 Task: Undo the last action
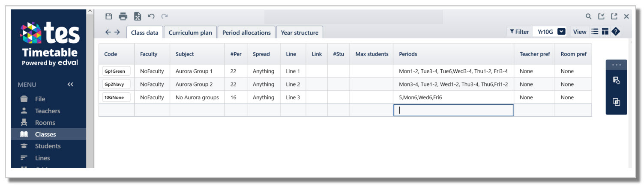pos(151,17)
